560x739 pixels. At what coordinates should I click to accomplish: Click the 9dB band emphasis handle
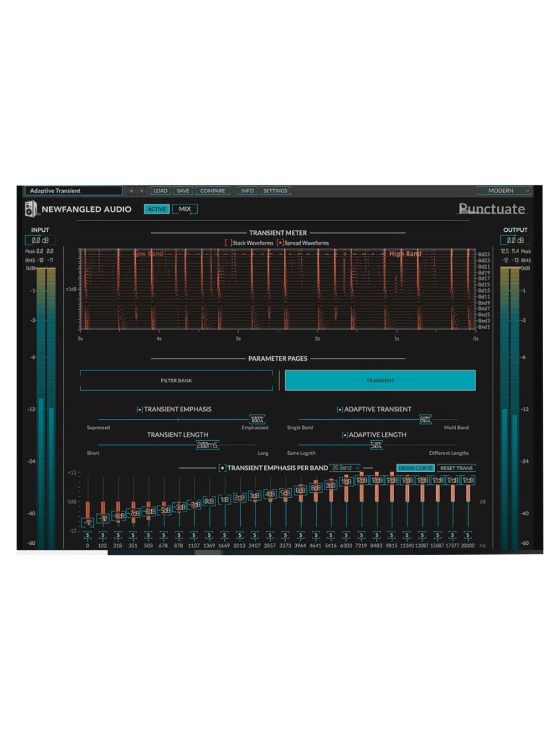331,485
